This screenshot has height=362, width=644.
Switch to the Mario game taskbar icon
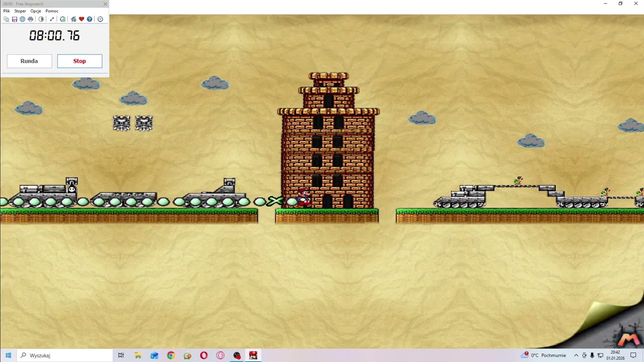[253, 355]
